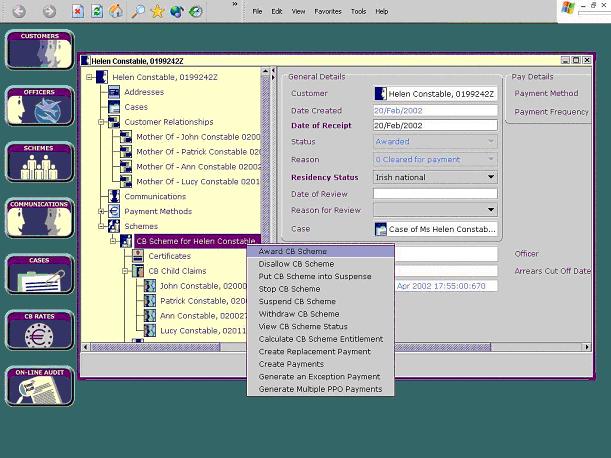Image resolution: width=611 pixels, height=458 pixels.
Task: Open the Status dropdown showing Awarded
Action: 490,142
